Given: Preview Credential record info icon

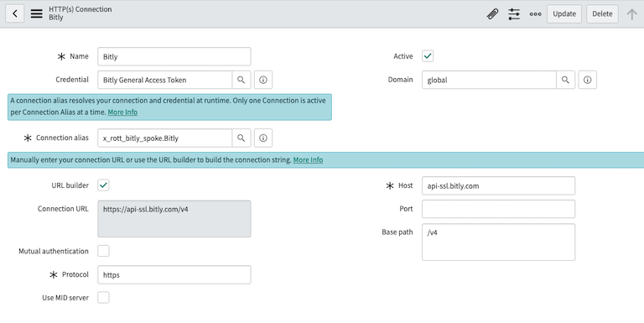Looking at the screenshot, I should click(x=263, y=80).
